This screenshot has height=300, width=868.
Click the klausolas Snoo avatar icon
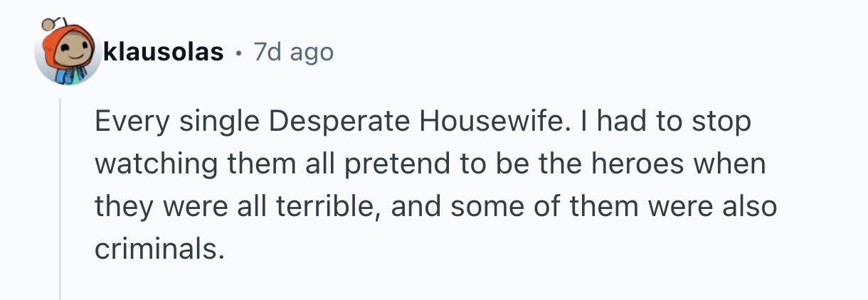pos(68,53)
